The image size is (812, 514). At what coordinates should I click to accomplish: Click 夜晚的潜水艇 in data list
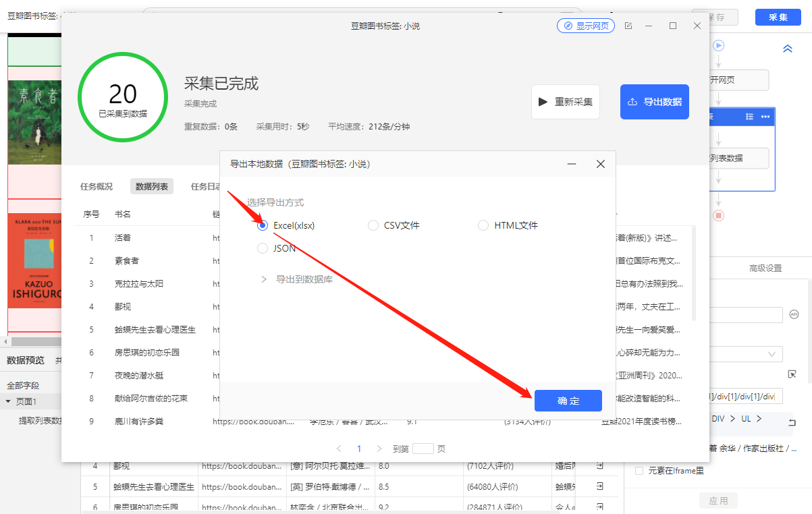click(x=139, y=375)
